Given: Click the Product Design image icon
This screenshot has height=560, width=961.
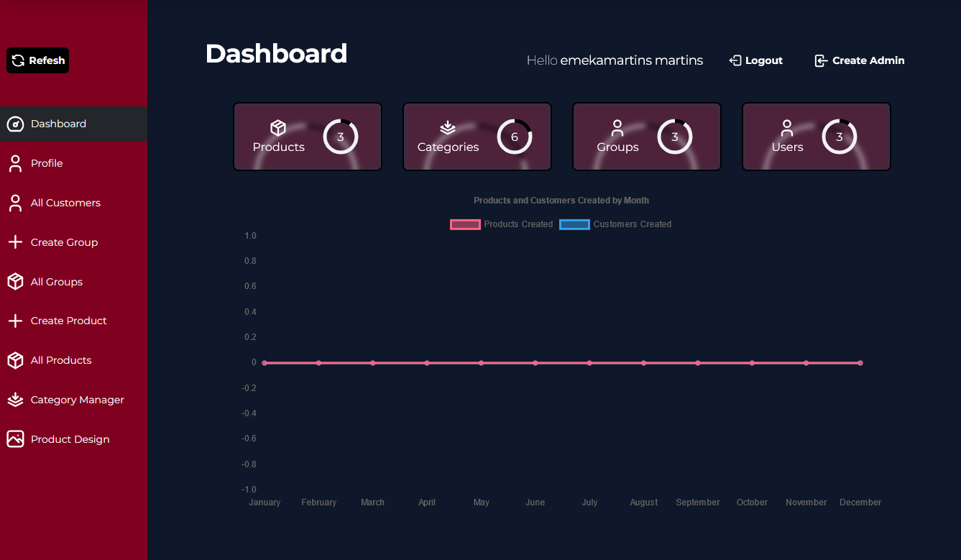Looking at the screenshot, I should click(x=15, y=439).
